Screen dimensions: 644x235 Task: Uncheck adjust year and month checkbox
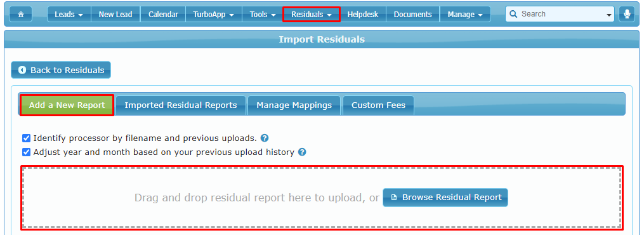[26, 152]
